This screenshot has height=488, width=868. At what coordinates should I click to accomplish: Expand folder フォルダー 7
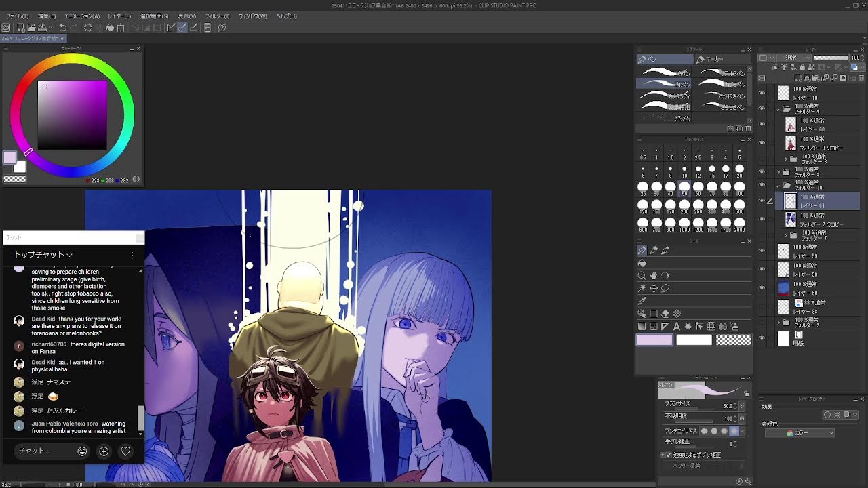pos(785,235)
